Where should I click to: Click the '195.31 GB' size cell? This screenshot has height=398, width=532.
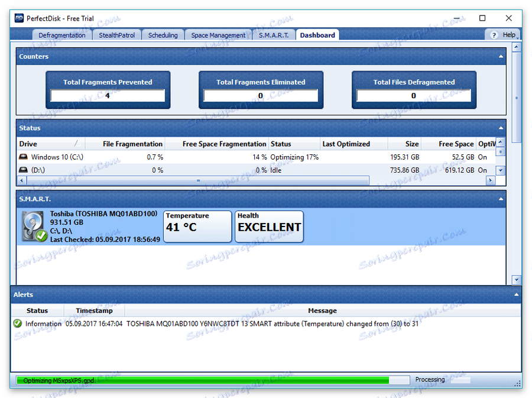click(x=405, y=157)
